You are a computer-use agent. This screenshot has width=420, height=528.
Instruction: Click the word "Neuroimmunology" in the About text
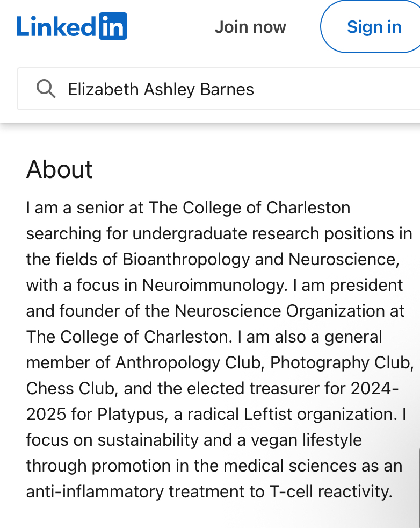(x=215, y=285)
